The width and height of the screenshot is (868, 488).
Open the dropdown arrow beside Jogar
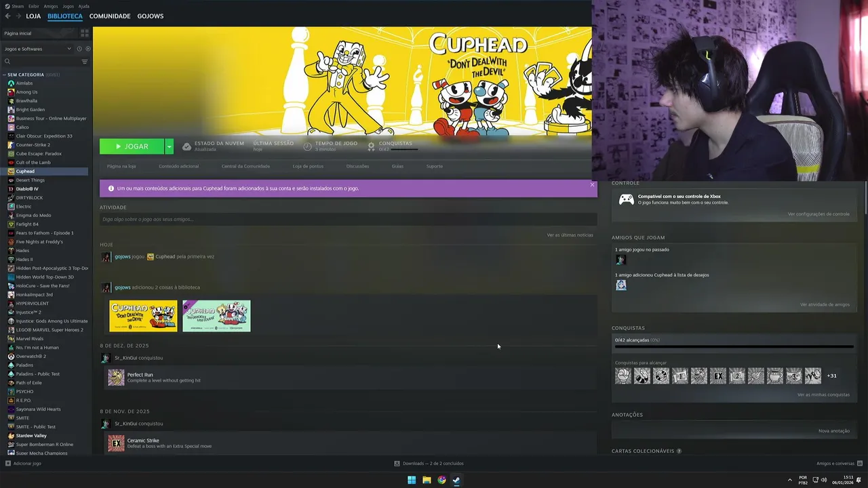[169, 146]
